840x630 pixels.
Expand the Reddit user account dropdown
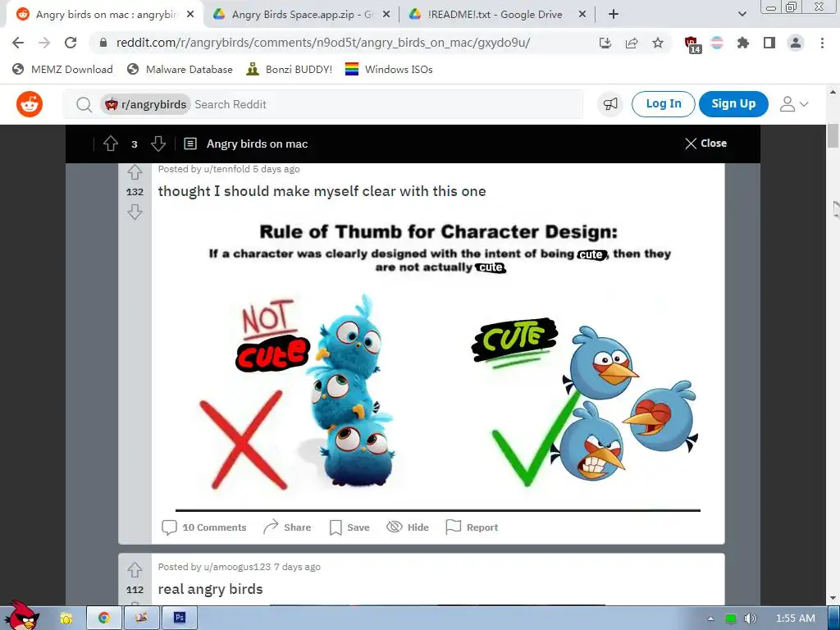coord(794,104)
